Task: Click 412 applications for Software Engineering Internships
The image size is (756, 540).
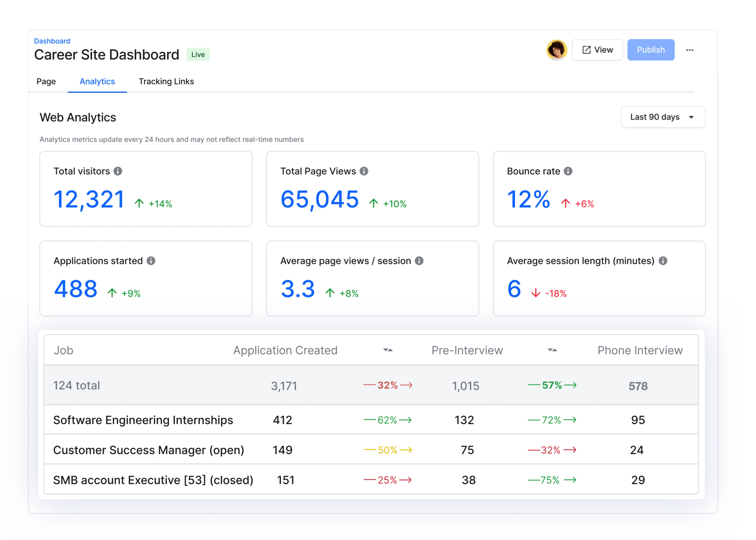Action: [283, 420]
